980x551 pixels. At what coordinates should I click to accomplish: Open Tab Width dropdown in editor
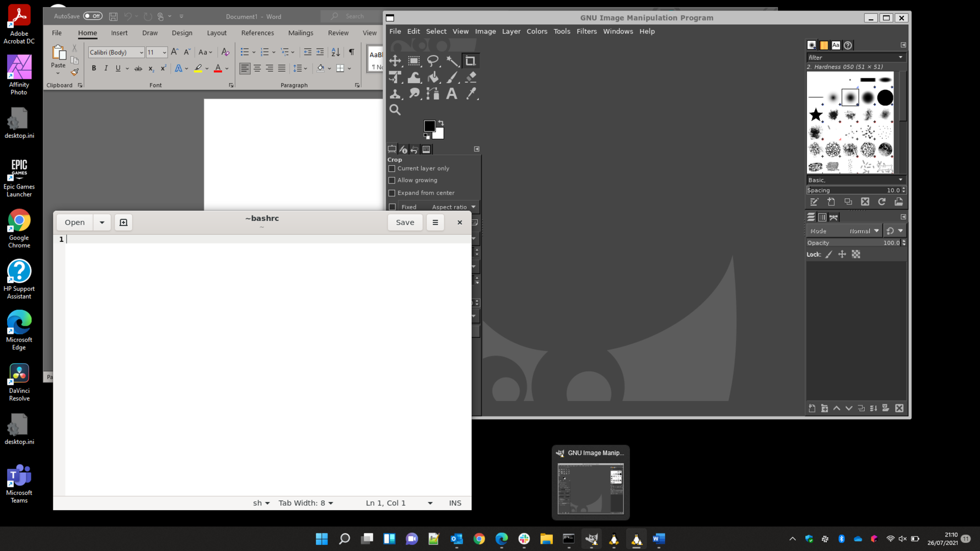(306, 503)
